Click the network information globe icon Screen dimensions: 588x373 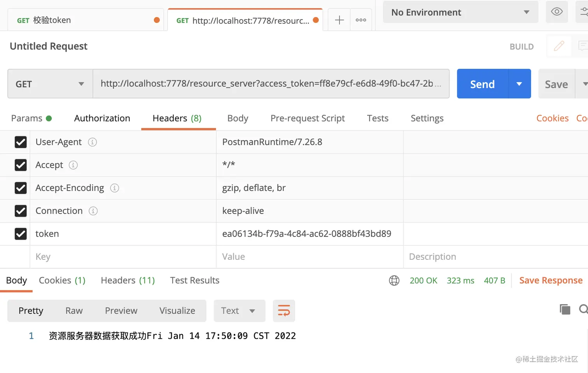(x=394, y=280)
